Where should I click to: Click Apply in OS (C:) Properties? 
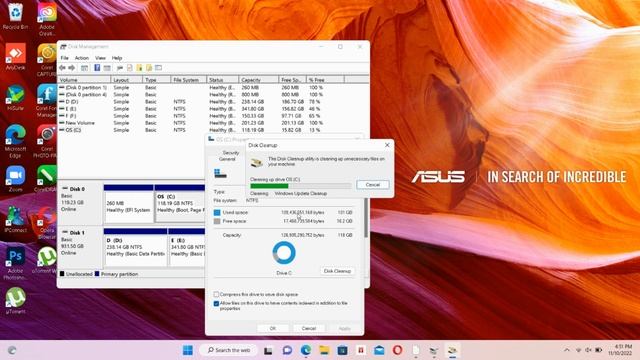pyautogui.click(x=344, y=328)
